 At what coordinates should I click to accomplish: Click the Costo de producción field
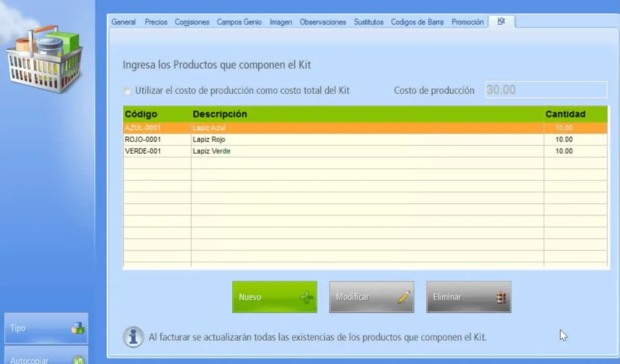click(x=546, y=90)
